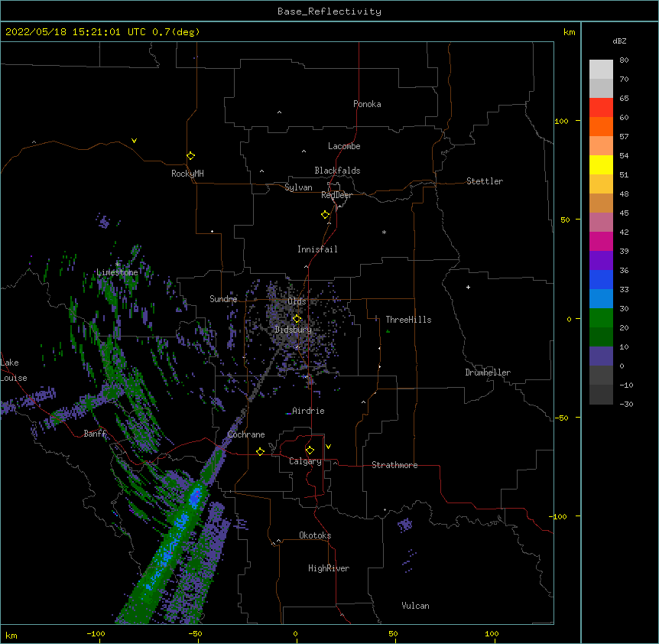This screenshot has height=644, width=659.
Task: Select the RedDeer city label
Action: (336, 195)
